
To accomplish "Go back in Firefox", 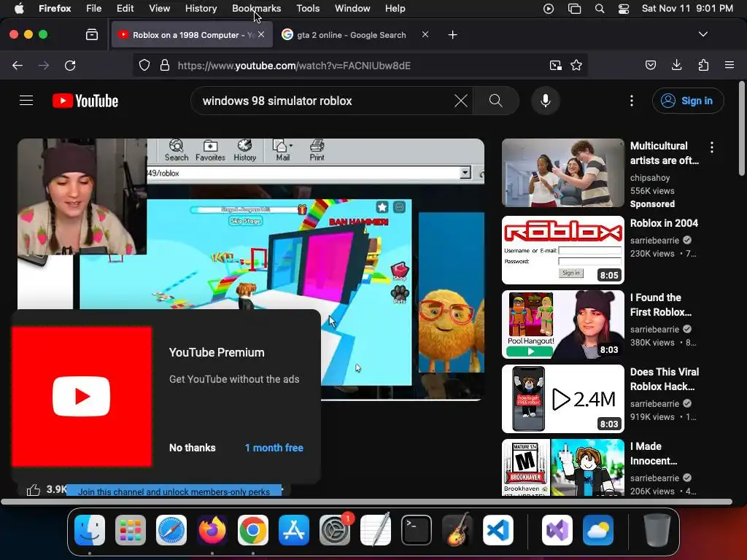I will coord(18,65).
